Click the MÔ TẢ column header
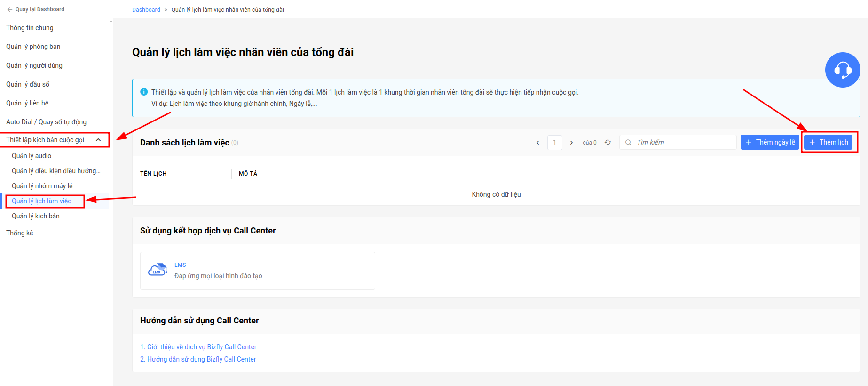 click(248, 174)
